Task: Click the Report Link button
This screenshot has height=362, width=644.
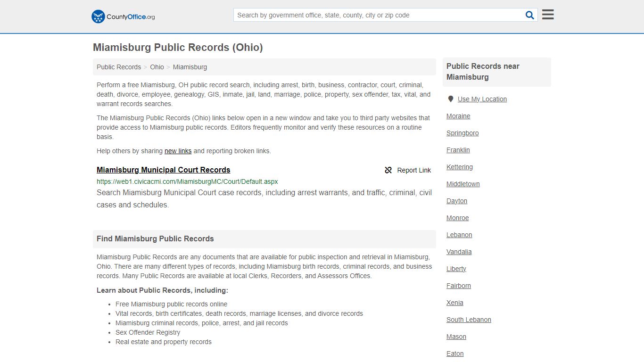Action: pyautogui.click(x=408, y=170)
